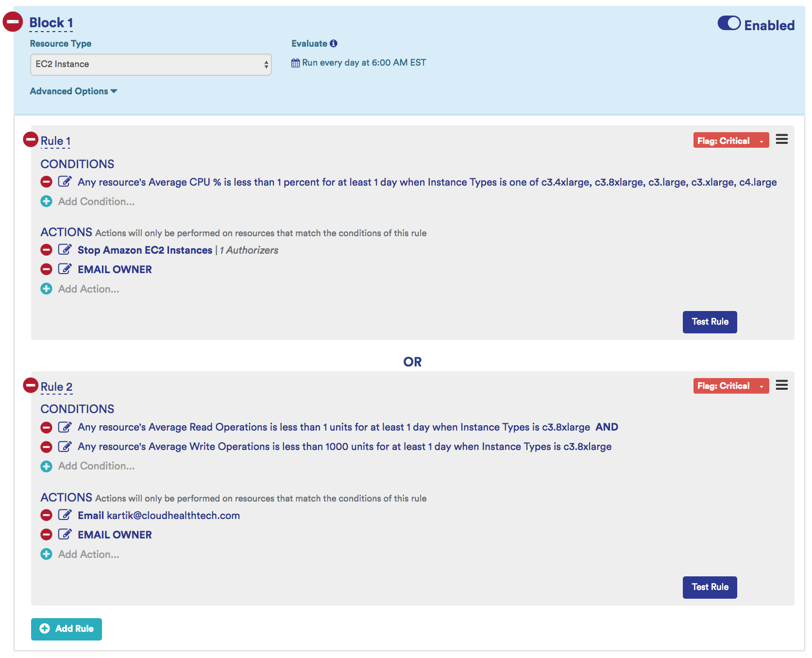Open Rule 1 hamburger menu
The width and height of the screenshot is (812, 658).
(781, 139)
